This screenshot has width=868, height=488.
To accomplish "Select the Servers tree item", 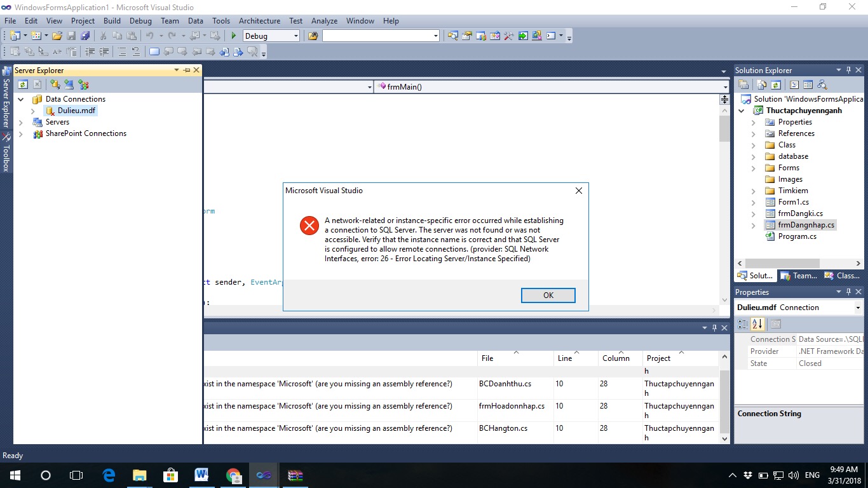I will 57,122.
